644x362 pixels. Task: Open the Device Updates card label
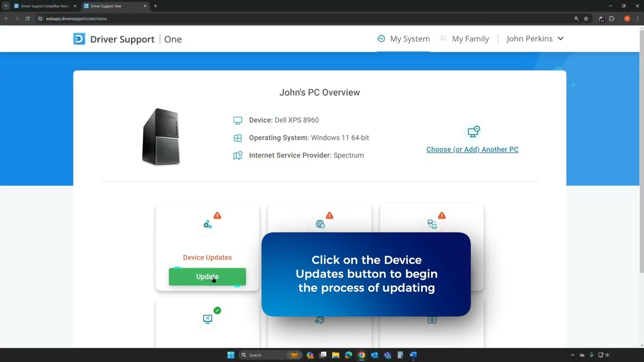[x=207, y=257]
